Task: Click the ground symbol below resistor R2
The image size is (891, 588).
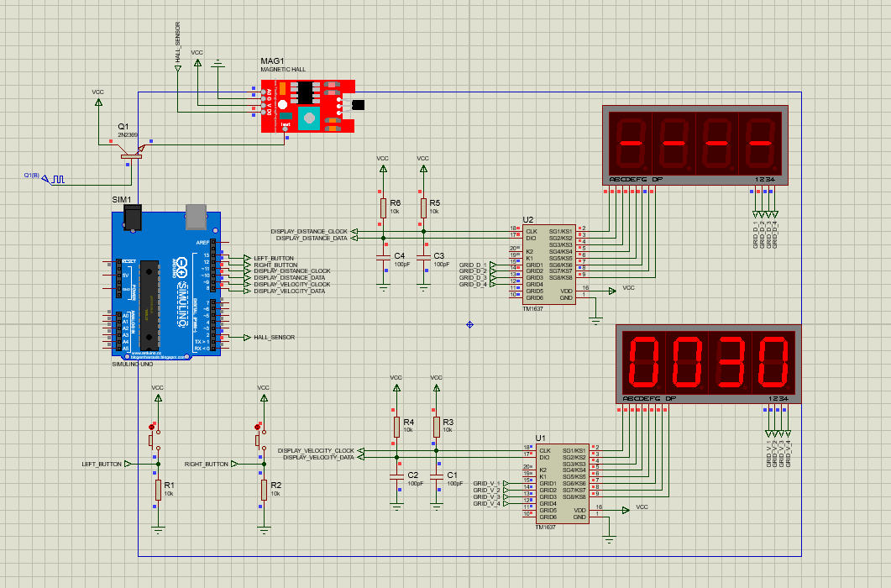Action: click(264, 531)
